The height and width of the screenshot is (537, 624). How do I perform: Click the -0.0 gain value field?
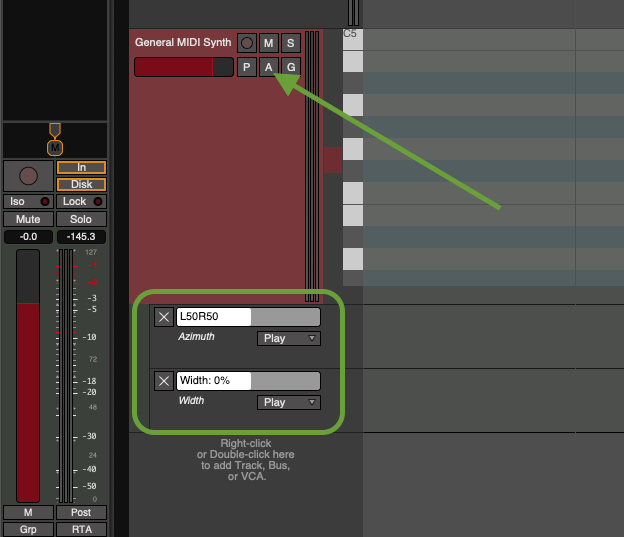coord(28,237)
